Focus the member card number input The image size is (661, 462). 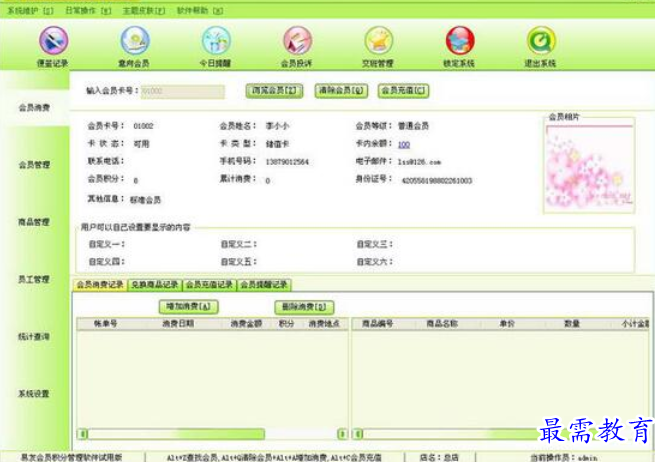click(183, 91)
